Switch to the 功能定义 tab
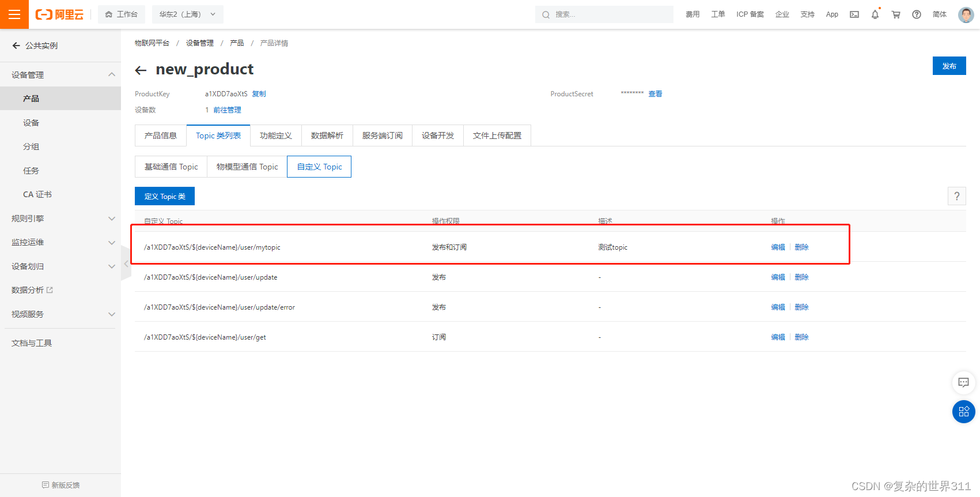 (276, 135)
